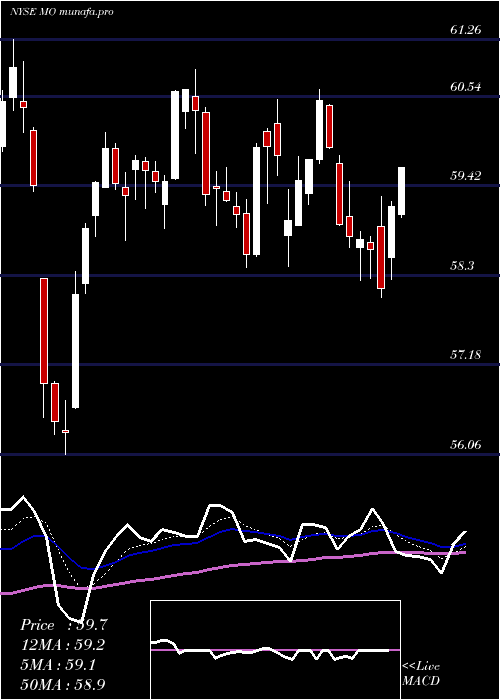Click the 58.3 price level label
The image size is (500, 700).
point(462,266)
